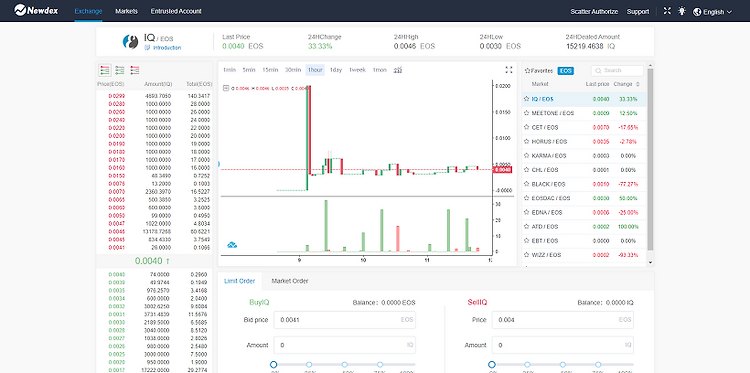
Task: Star the WIZZ / EOS market
Action: click(x=527, y=255)
